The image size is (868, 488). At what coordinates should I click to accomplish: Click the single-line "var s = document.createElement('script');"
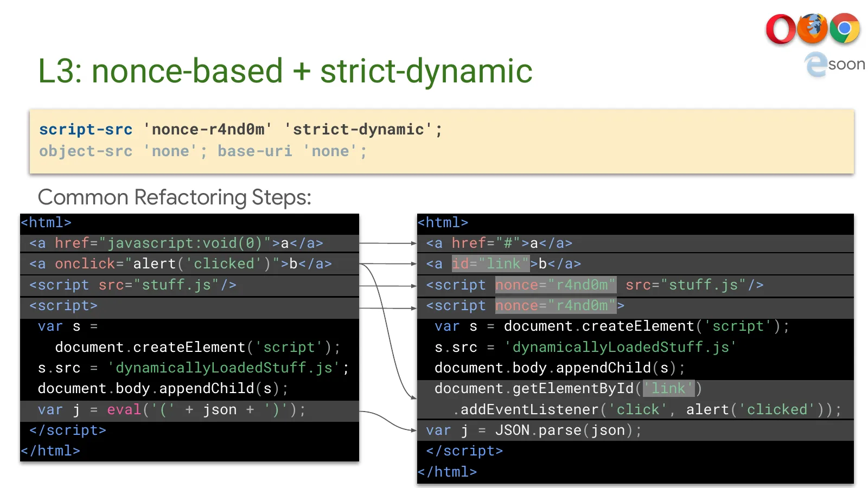[x=612, y=326]
